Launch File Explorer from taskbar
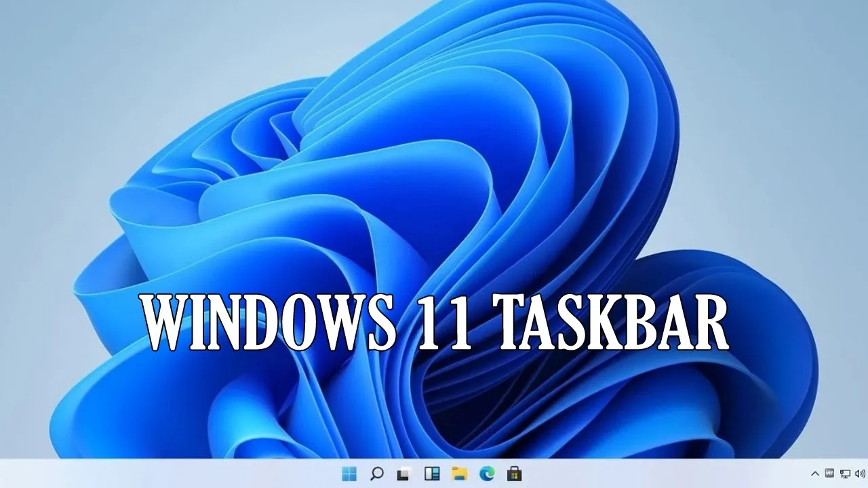 [x=460, y=473]
